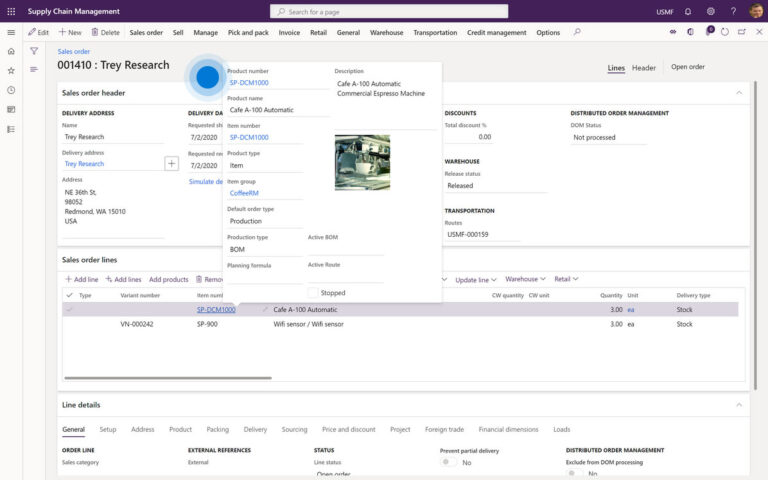Collapse Line details section
768x480 pixels.
(739, 405)
